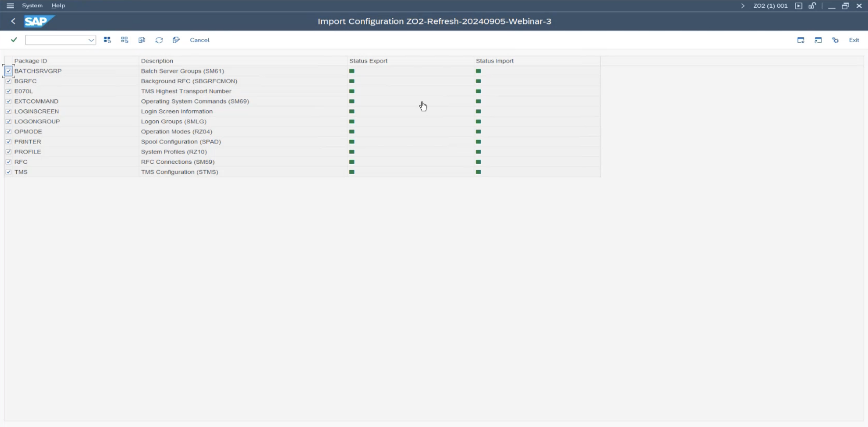
Task: Expand the chevron beside ZO2 (1) 001
Action: [x=743, y=6]
